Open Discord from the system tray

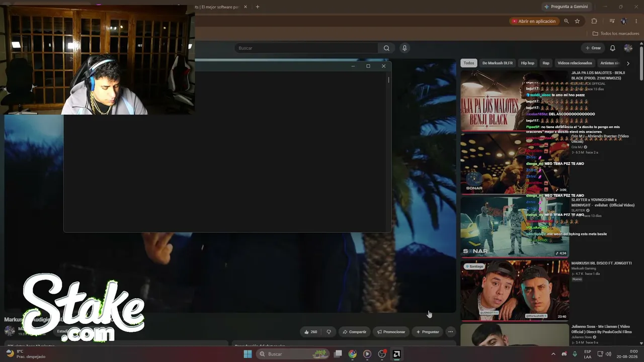click(x=564, y=354)
